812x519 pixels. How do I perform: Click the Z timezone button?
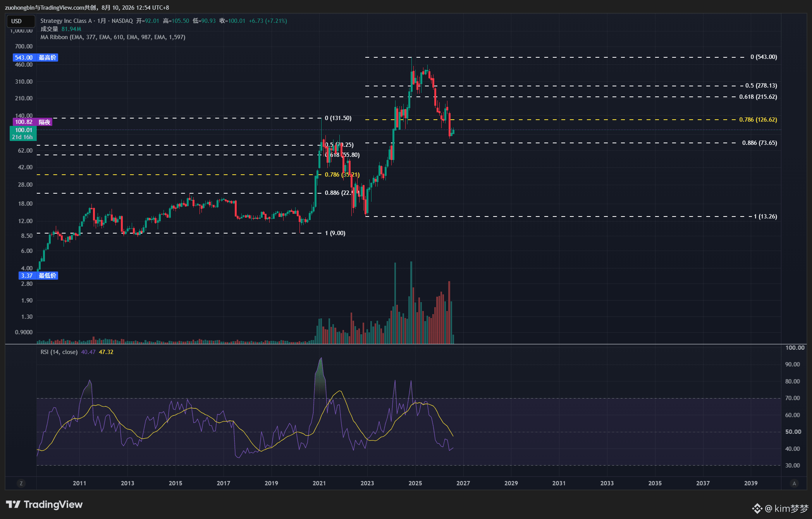[x=21, y=483]
